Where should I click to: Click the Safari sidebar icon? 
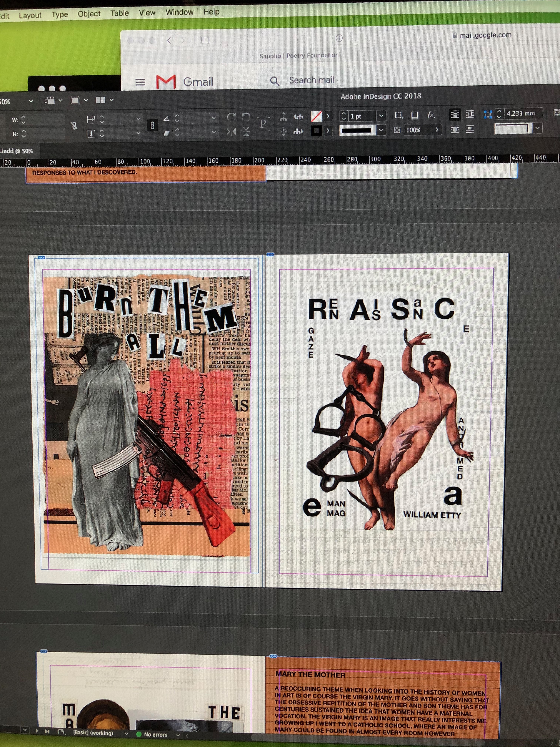click(x=205, y=40)
